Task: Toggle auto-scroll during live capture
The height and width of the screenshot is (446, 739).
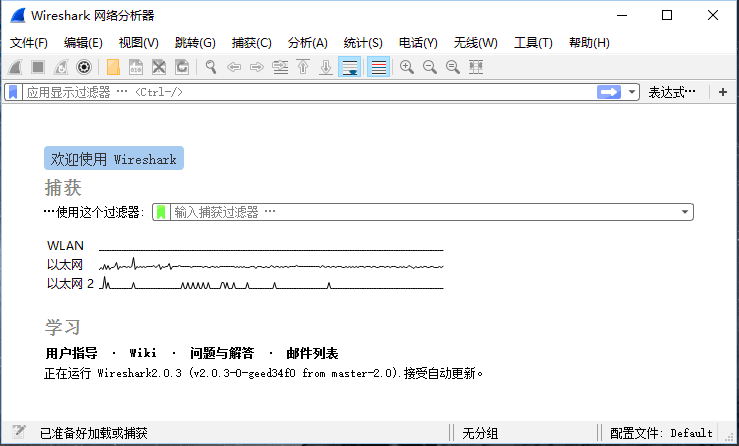Action: [x=349, y=67]
